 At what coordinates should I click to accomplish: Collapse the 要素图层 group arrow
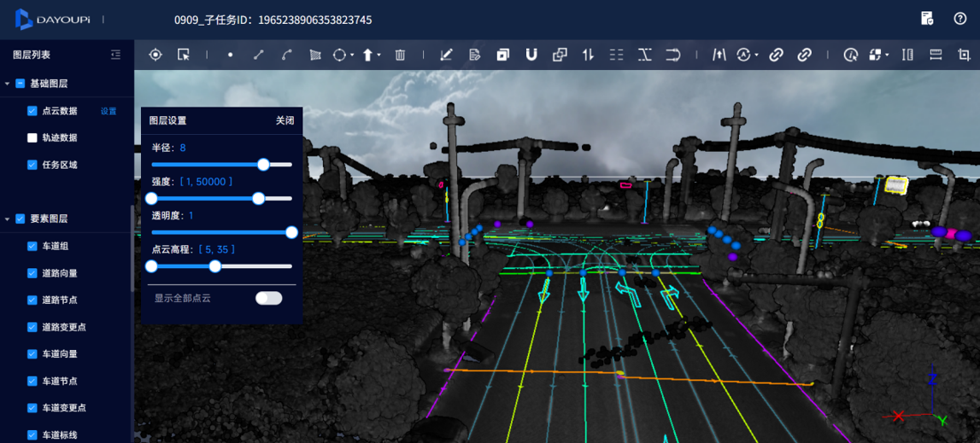click(x=8, y=219)
